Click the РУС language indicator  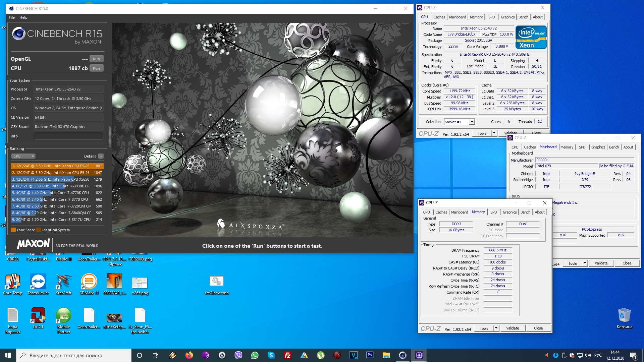(598, 355)
